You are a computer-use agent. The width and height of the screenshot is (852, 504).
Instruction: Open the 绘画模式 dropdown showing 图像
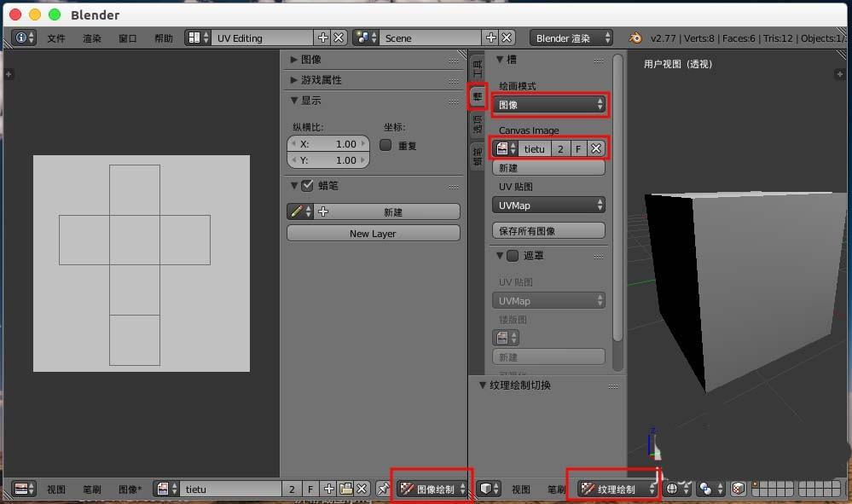[549, 104]
